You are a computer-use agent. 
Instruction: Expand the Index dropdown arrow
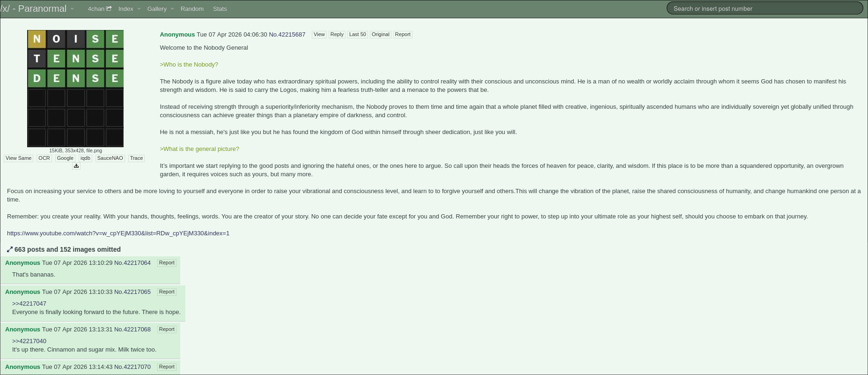click(x=139, y=9)
